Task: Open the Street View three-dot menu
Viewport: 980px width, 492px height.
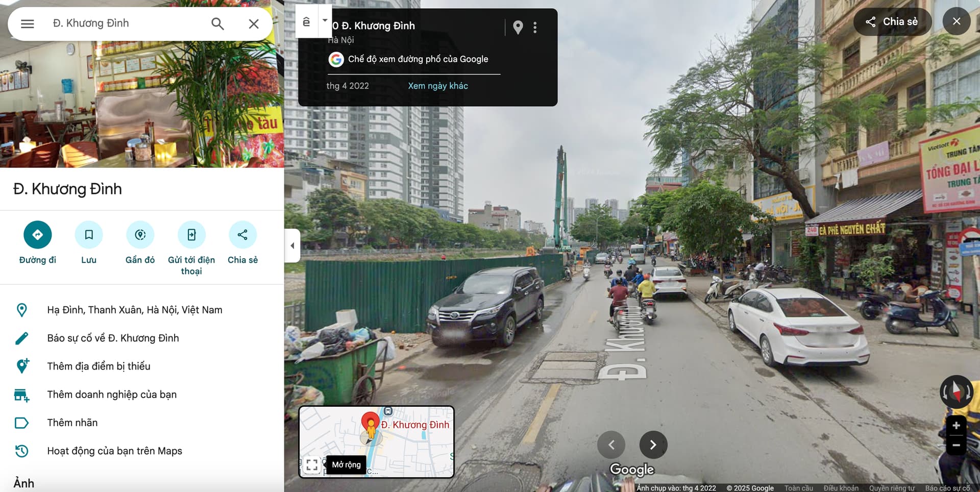Action: 535,28
